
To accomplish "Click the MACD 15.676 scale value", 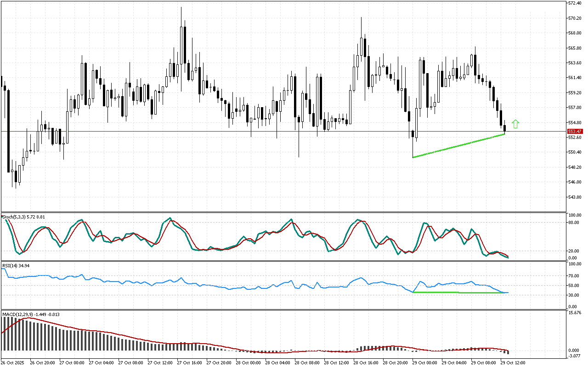I will 574,313.
